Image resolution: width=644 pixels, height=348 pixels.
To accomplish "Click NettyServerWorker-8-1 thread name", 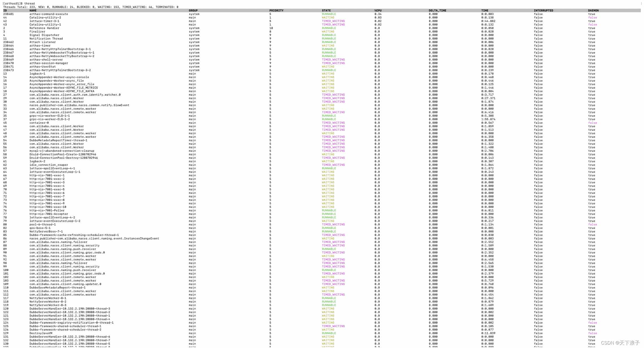I will (x=48, y=298).
